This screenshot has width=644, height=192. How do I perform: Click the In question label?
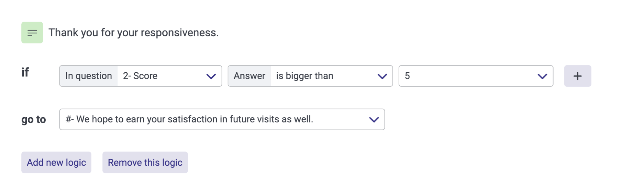[89, 76]
